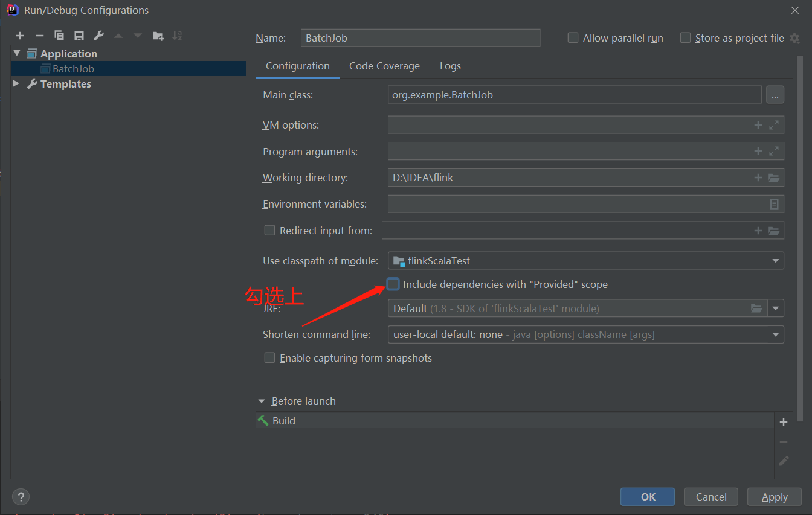Screen dimensions: 812x515
Task: Create new folder in configurations toolbar
Action: 158,36
